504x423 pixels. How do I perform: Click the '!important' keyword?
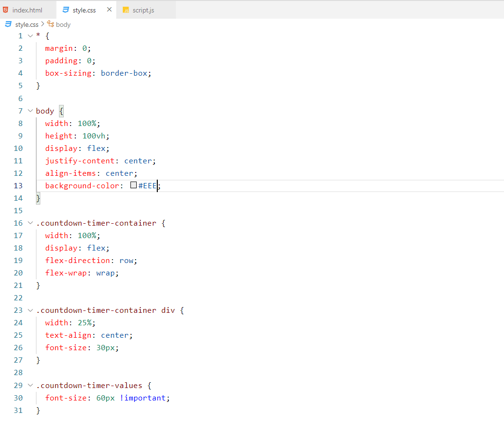tap(143, 398)
